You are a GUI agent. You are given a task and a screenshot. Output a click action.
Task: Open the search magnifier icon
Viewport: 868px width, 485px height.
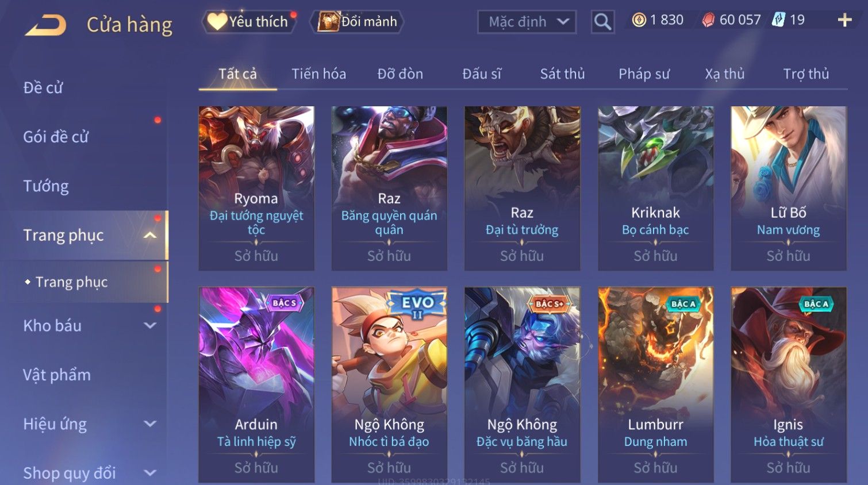602,22
